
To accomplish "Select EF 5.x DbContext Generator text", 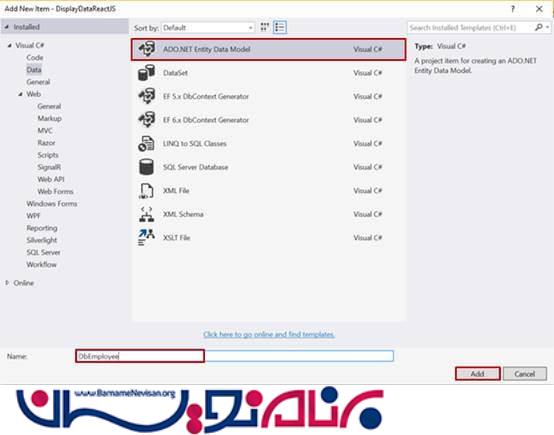I will click(206, 96).
